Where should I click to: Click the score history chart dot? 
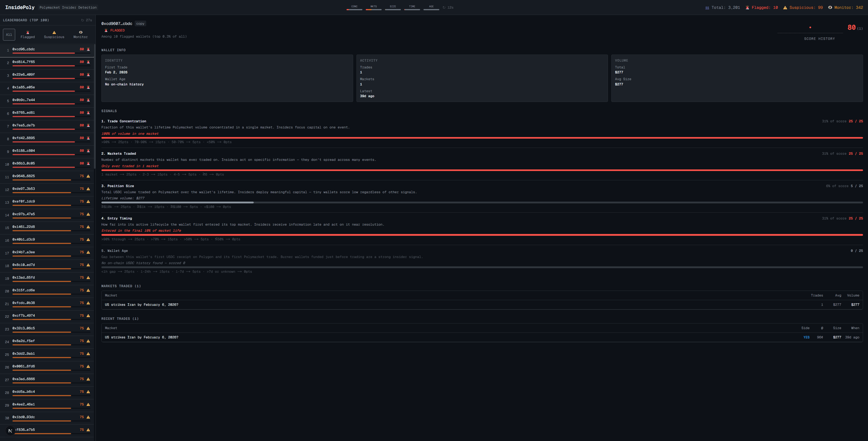pyautogui.click(x=810, y=27)
